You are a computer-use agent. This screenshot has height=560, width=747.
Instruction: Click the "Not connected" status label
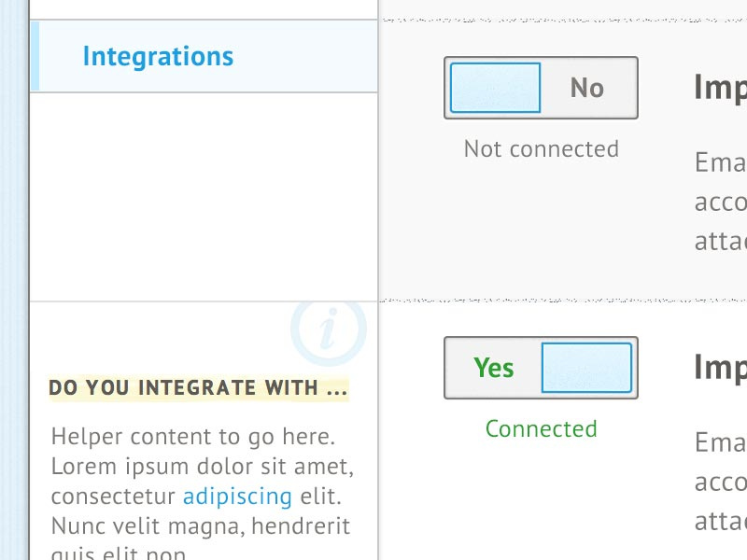coord(540,148)
